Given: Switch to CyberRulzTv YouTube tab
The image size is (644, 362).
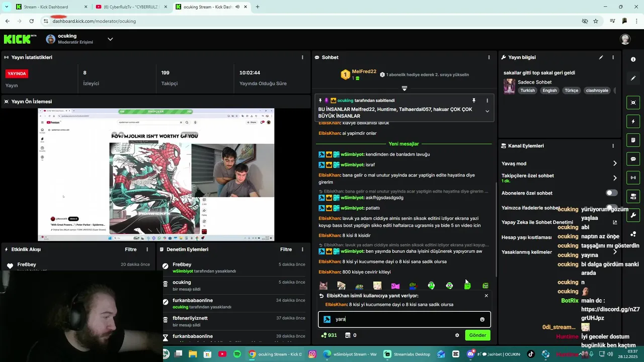Looking at the screenshot, I should point(132,7).
